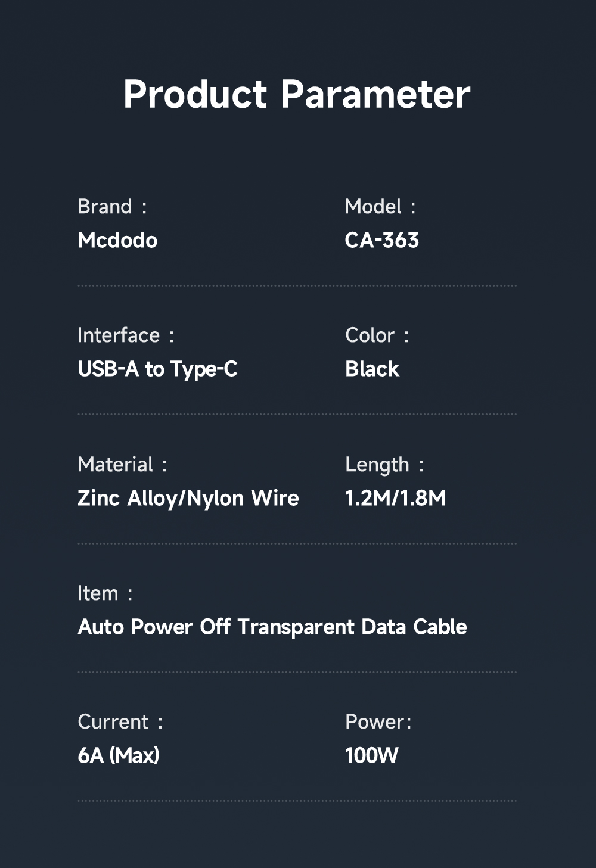Select Auto Power Off Transparent Data Cable
This screenshot has width=596, height=868.
272,627
